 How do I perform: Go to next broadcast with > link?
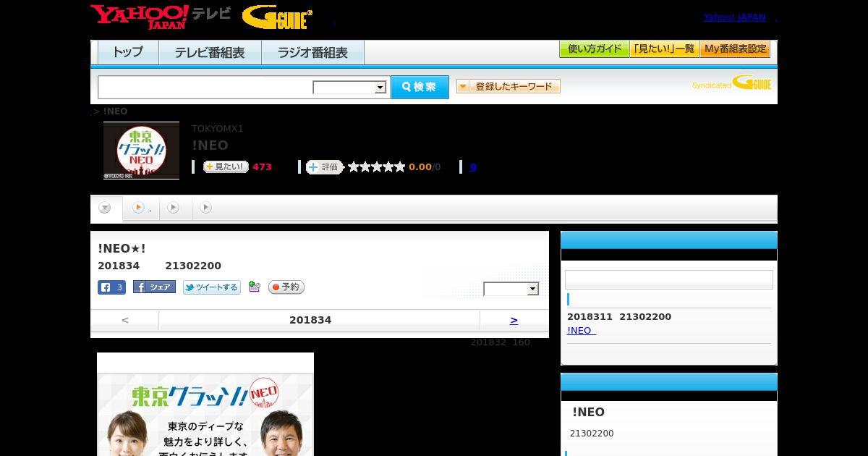[514, 320]
